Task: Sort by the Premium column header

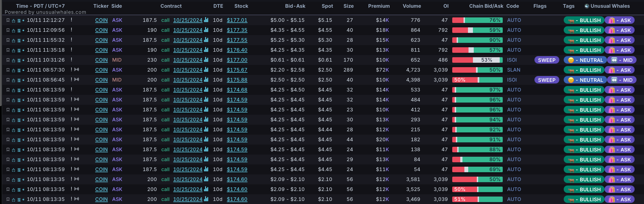Action: [x=379, y=6]
